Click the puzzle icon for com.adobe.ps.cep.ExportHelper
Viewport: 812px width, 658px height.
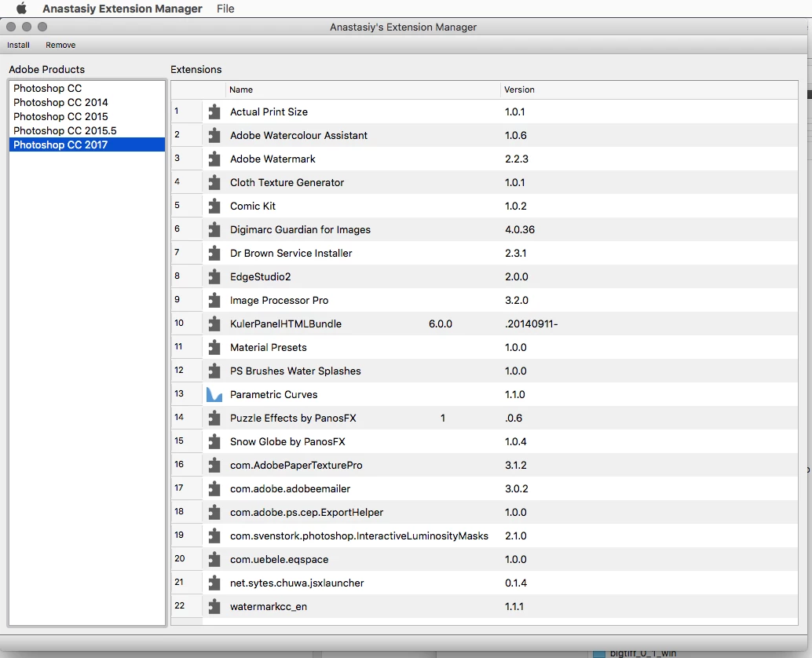click(x=214, y=513)
